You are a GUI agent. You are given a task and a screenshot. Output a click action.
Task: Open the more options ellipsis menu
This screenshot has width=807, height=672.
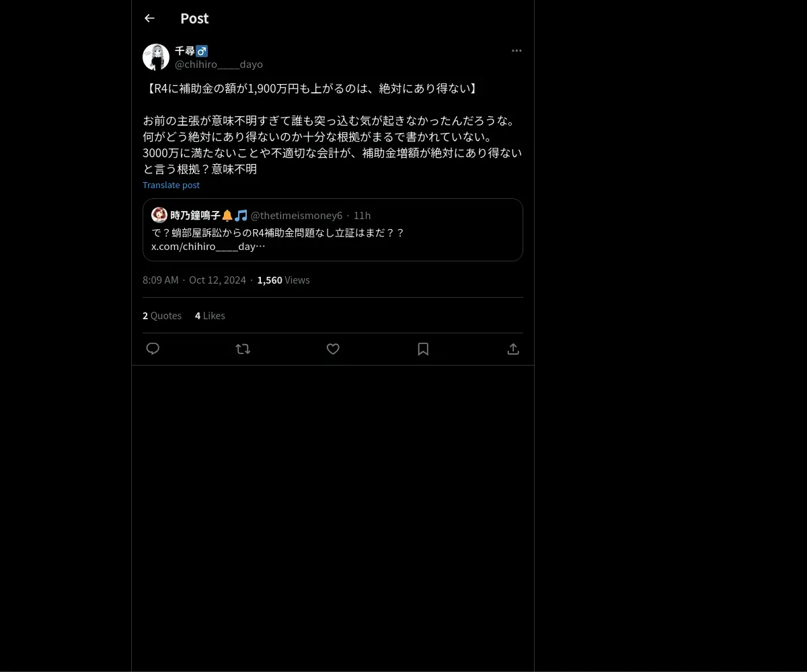(516, 50)
